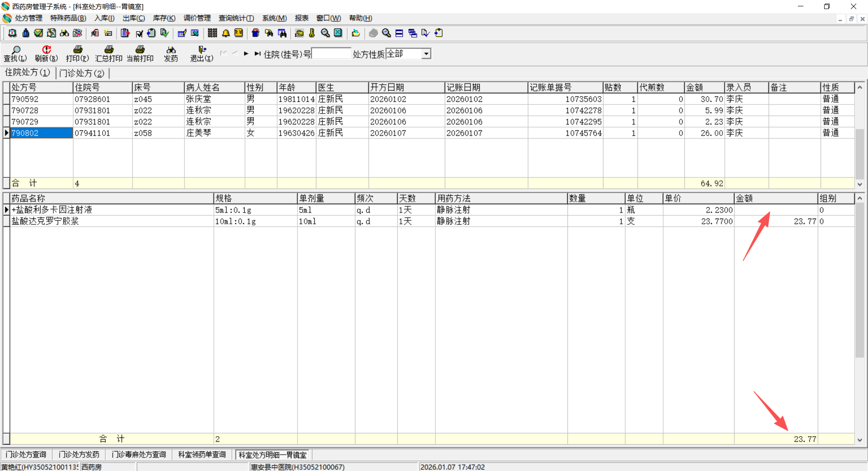Click the teal X box toolbar icon
Screen dimensions: 868x471
(x=338, y=33)
